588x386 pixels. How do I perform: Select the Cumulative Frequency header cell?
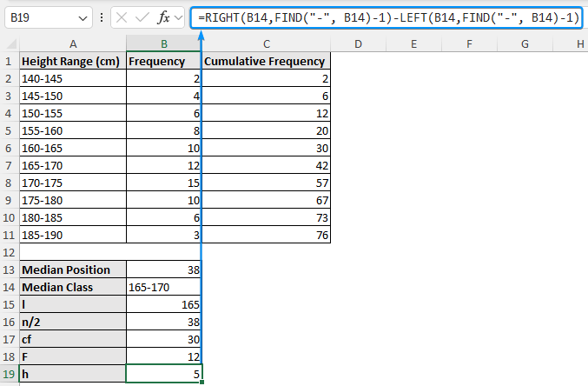click(266, 61)
